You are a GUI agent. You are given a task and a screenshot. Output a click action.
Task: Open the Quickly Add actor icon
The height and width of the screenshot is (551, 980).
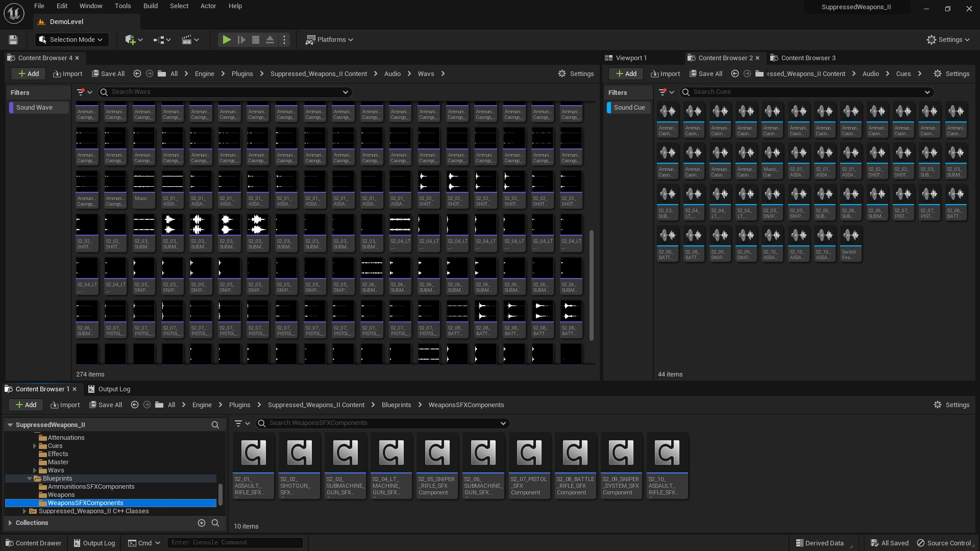[131, 39]
